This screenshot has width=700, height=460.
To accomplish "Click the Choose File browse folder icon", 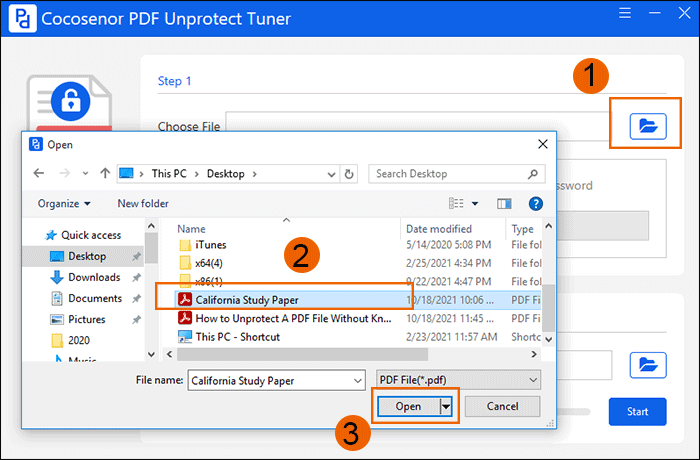I will click(648, 126).
